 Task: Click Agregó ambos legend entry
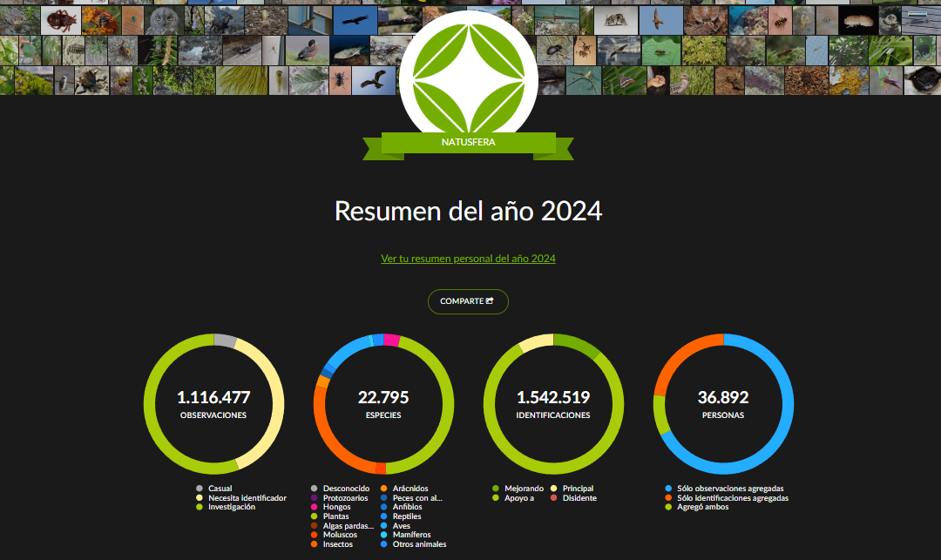(x=702, y=507)
